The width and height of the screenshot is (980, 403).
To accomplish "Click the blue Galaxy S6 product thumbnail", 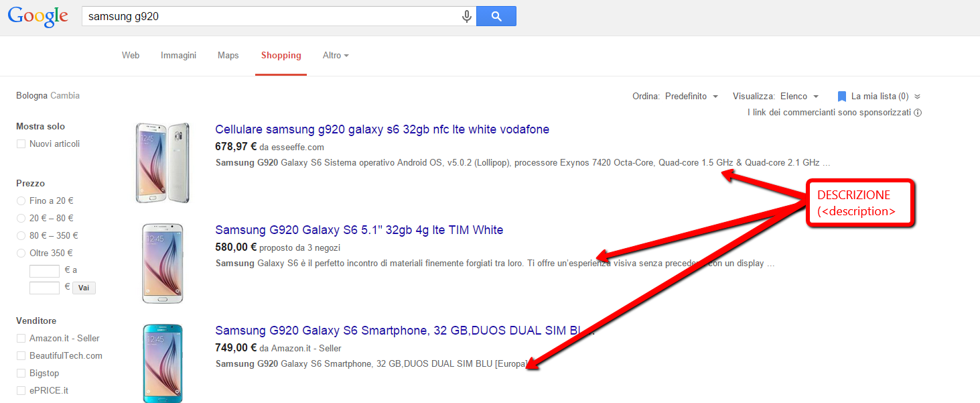I will tap(162, 363).
